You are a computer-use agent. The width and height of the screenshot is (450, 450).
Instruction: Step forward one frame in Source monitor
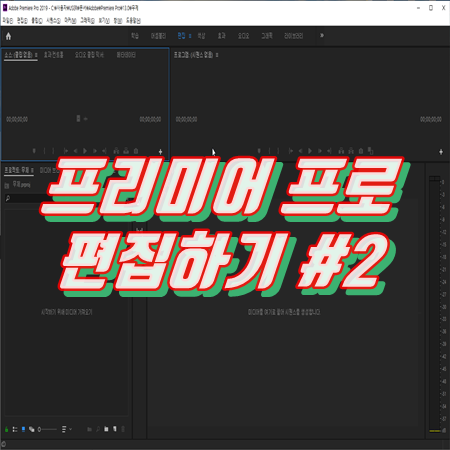(x=95, y=151)
